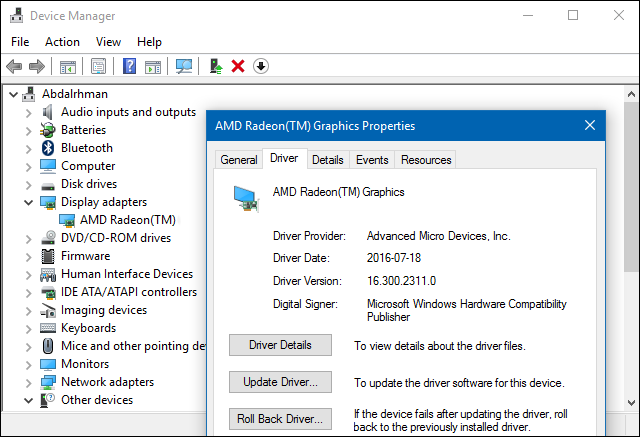Click the red X Uninstall device icon
The height and width of the screenshot is (437, 640).
click(238, 66)
